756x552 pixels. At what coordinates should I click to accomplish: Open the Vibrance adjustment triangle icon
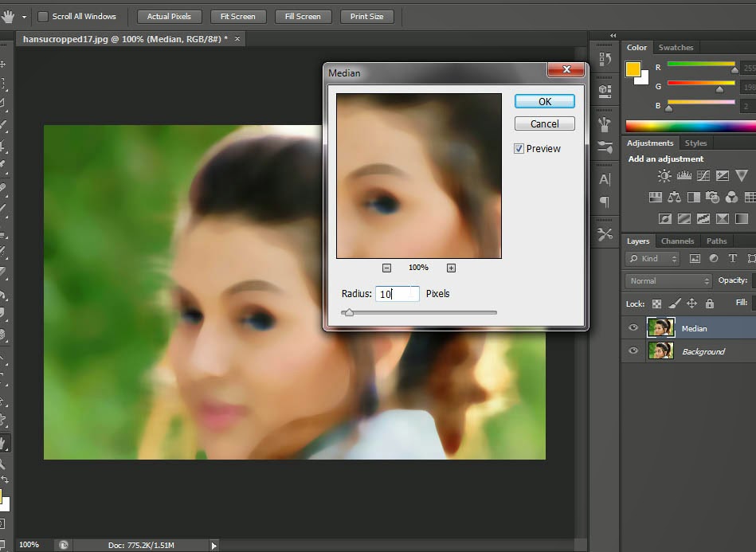point(742,175)
